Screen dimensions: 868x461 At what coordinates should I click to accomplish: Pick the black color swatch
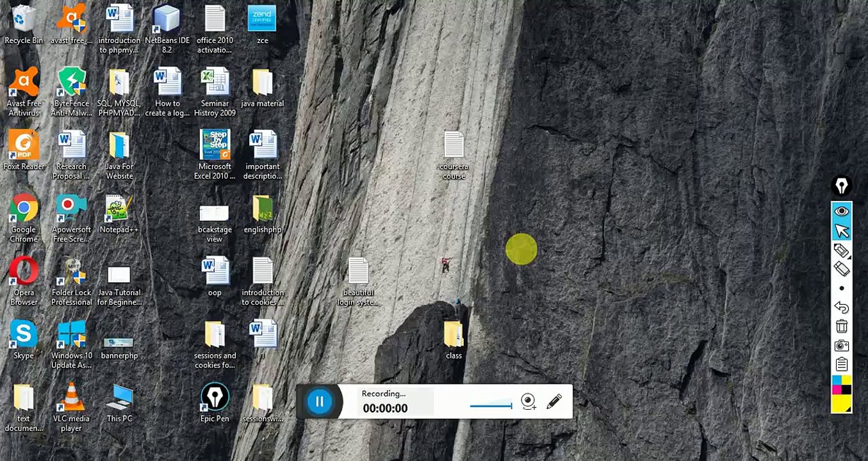point(846,390)
